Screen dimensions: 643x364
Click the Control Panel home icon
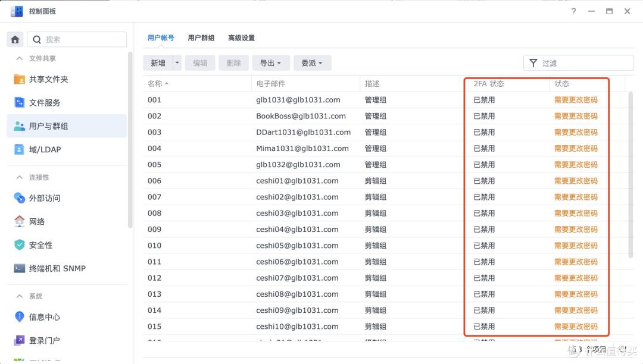coord(15,39)
